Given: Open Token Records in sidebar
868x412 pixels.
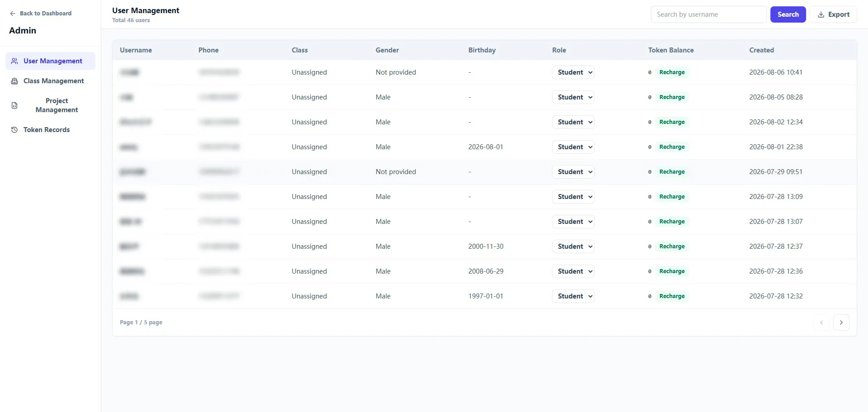Looking at the screenshot, I should coord(50,130).
